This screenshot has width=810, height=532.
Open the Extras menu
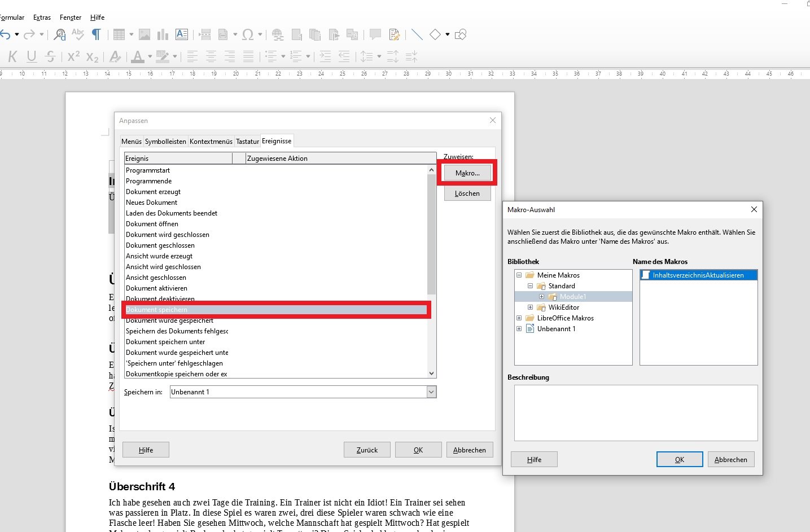42,17
